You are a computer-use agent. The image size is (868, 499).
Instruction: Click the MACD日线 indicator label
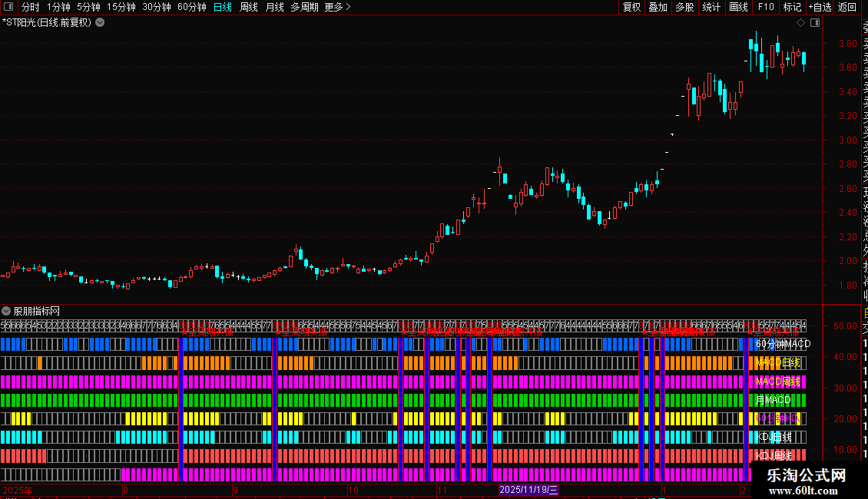(778, 362)
